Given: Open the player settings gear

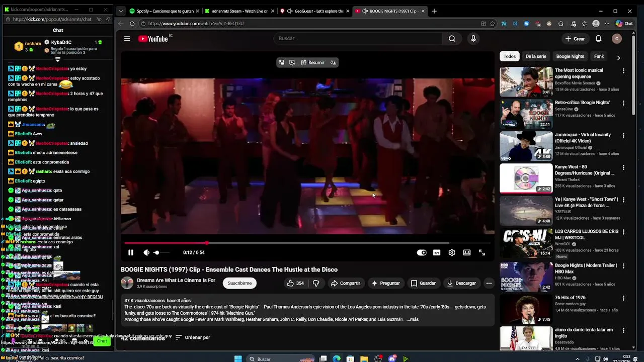Looking at the screenshot, I should tap(452, 253).
